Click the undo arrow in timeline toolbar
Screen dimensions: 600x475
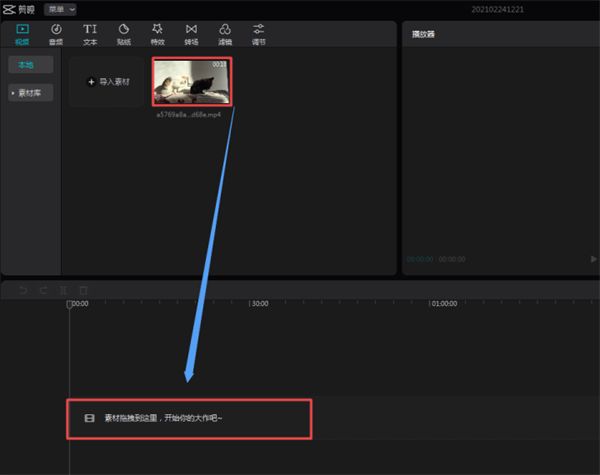[x=24, y=290]
